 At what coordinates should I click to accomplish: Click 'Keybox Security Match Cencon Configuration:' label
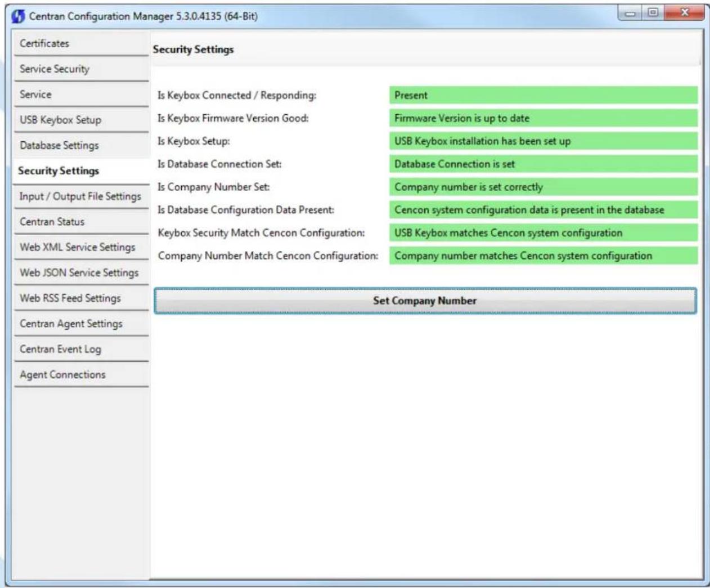pos(261,233)
